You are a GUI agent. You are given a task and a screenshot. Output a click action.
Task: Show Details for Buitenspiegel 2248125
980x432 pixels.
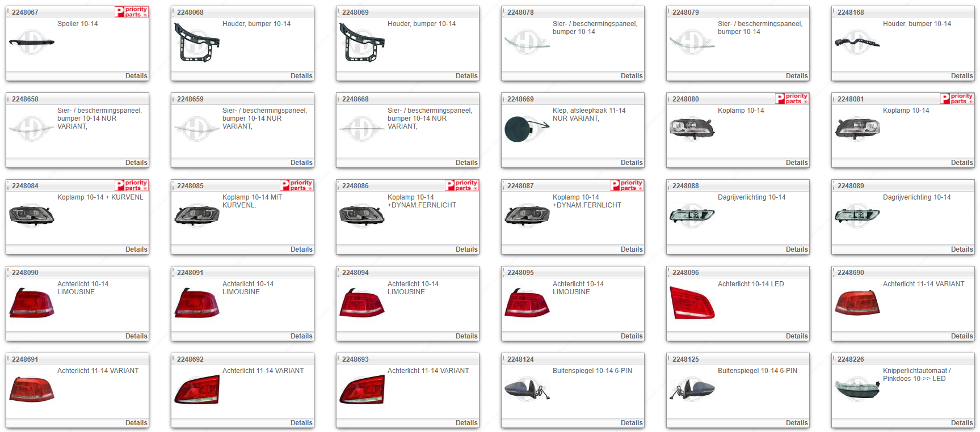pyautogui.click(x=796, y=423)
